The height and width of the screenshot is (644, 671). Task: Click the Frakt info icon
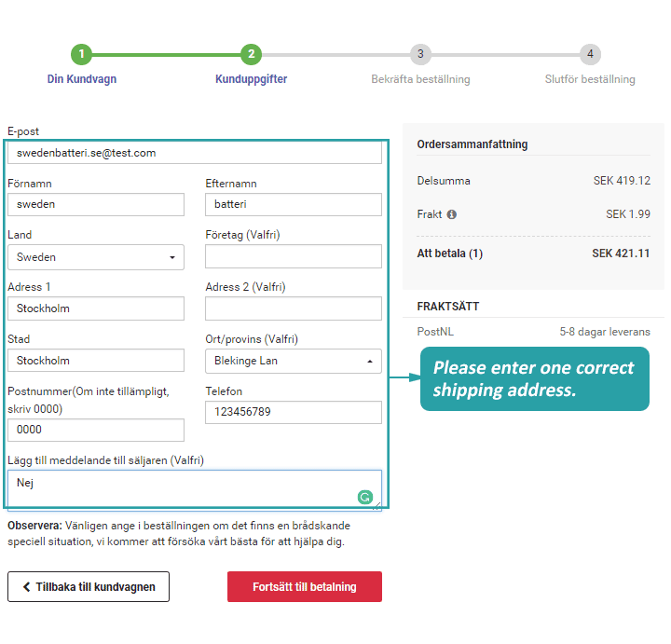pos(452,214)
